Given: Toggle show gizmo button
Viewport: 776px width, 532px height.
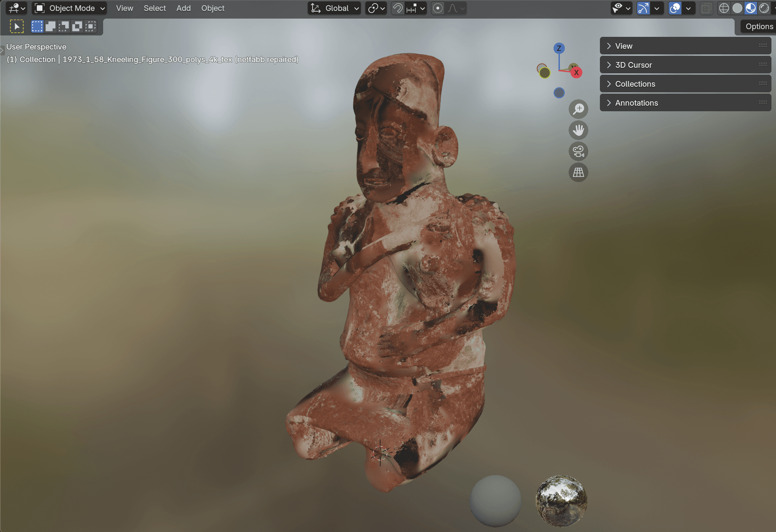Looking at the screenshot, I should point(643,8).
